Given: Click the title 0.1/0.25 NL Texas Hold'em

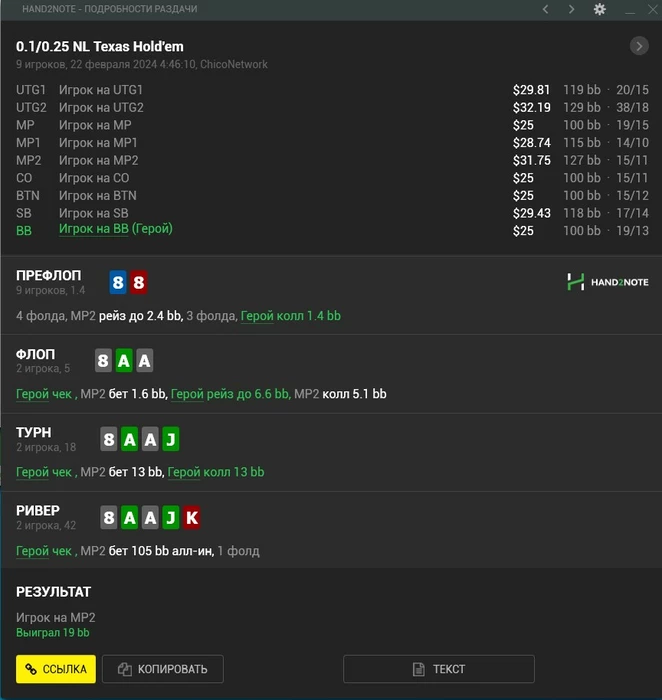Looking at the screenshot, I should point(100,46).
